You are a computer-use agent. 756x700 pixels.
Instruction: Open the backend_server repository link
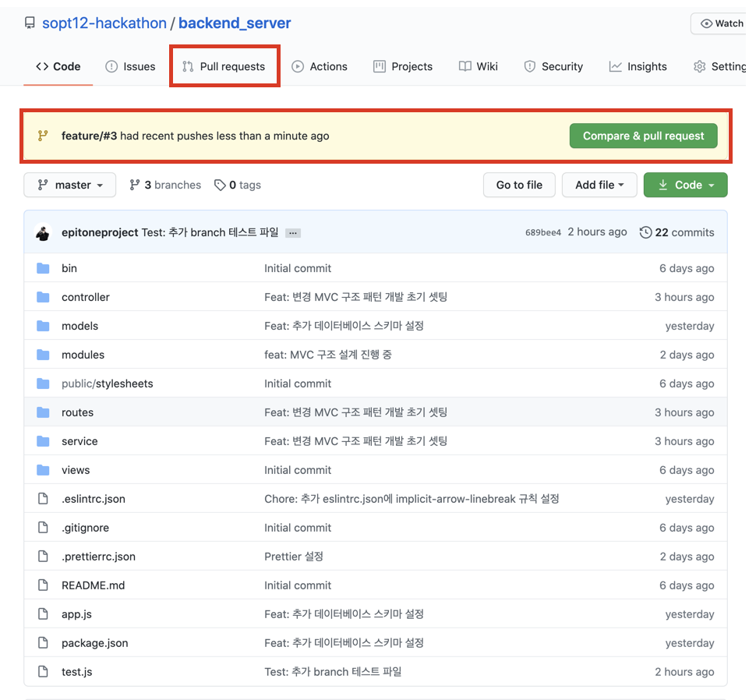click(x=235, y=23)
